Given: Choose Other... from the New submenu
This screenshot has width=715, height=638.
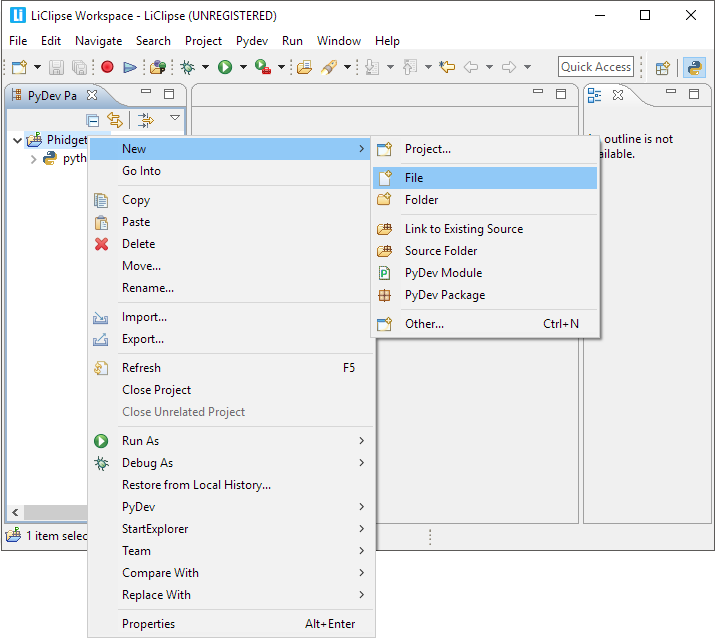Looking at the screenshot, I should (485, 324).
